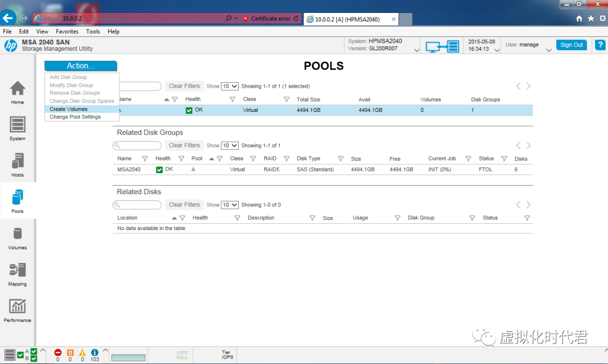The width and height of the screenshot is (608, 364).
Task: Open the Volumes section in sidebar
Action: point(17,238)
